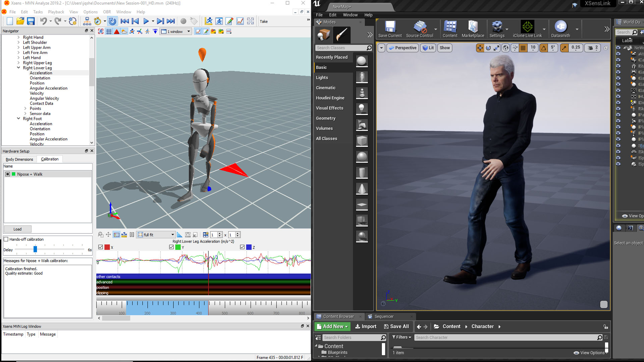This screenshot has width=644, height=362.
Task: Open Source Control in the Unreal toolbar
Action: click(x=420, y=29)
